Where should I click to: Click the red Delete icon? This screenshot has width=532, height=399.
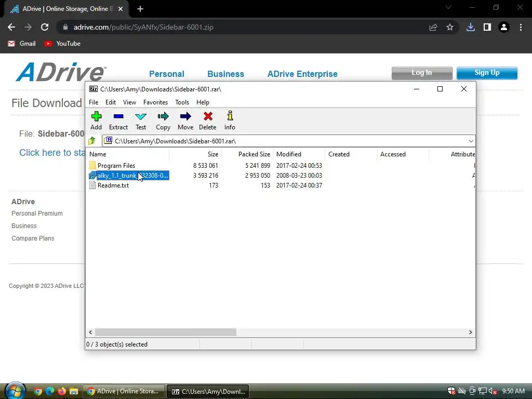pos(208,116)
